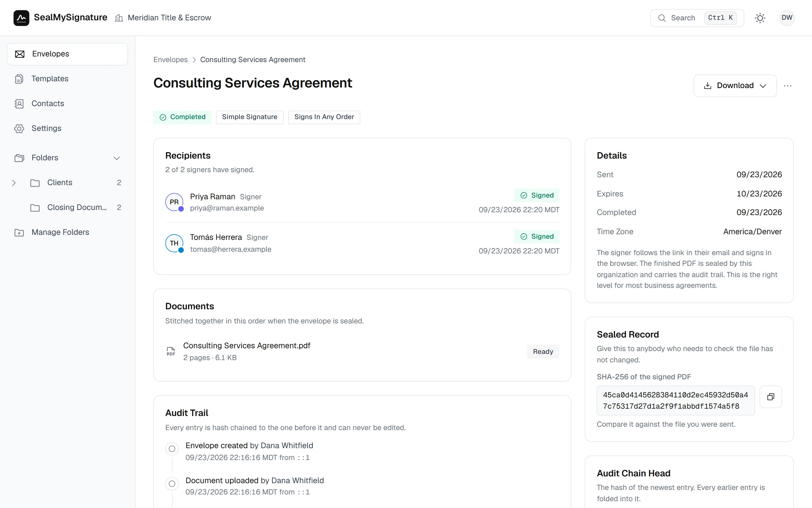The height and width of the screenshot is (508, 812).
Task: Click the Simple Signature tag
Action: point(250,117)
